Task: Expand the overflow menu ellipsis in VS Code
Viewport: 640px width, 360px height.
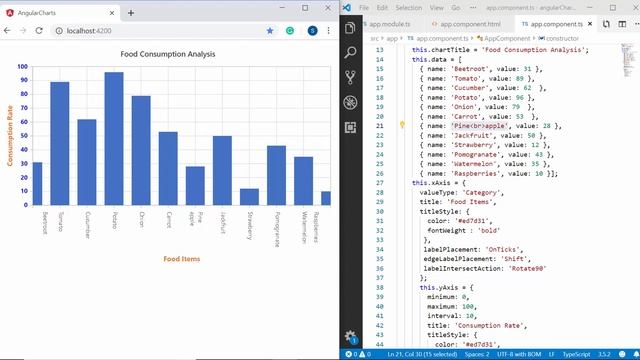Action: coord(473,8)
